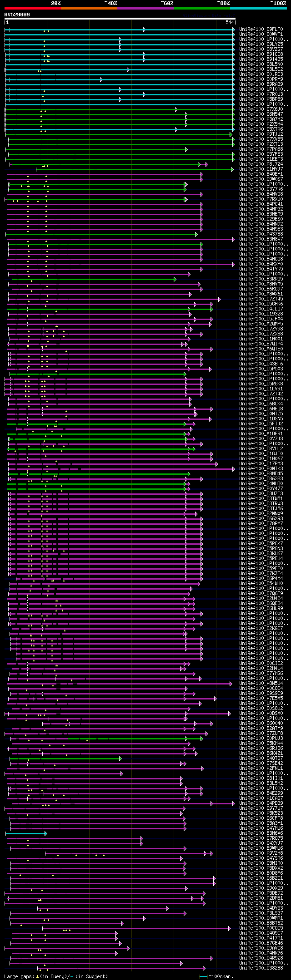Select the AV529009 query name
The height and width of the screenshot is (980, 291).
coord(17,15)
